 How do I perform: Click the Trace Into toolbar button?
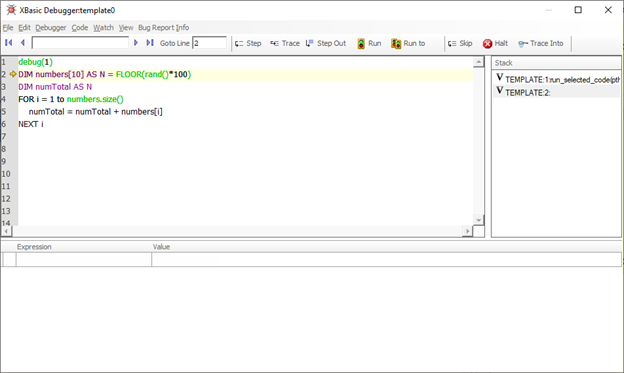pyautogui.click(x=540, y=43)
